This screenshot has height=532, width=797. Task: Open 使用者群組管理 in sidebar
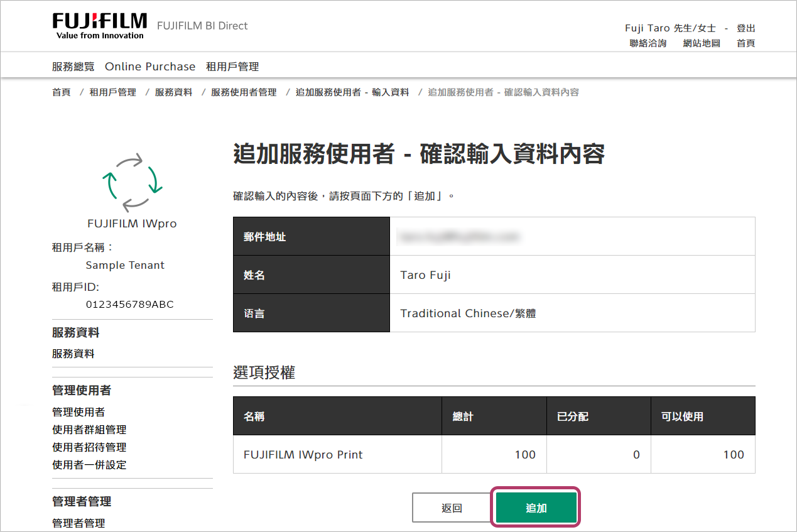[x=89, y=430]
